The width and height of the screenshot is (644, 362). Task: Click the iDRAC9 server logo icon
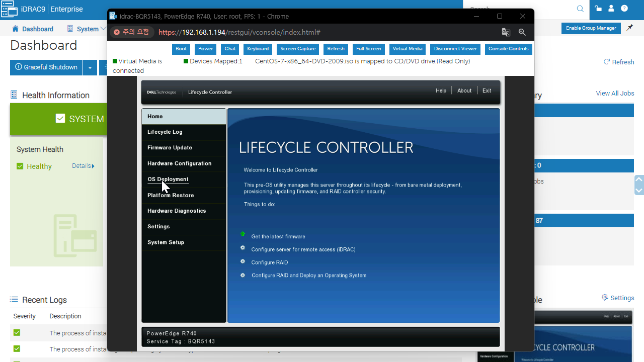[9, 9]
